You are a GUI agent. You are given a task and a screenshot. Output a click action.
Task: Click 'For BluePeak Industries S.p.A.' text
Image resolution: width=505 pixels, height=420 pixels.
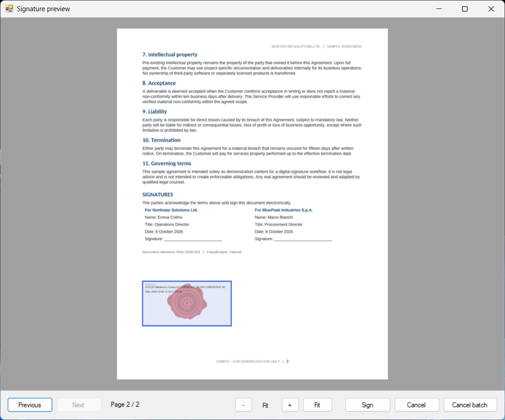[x=284, y=210]
